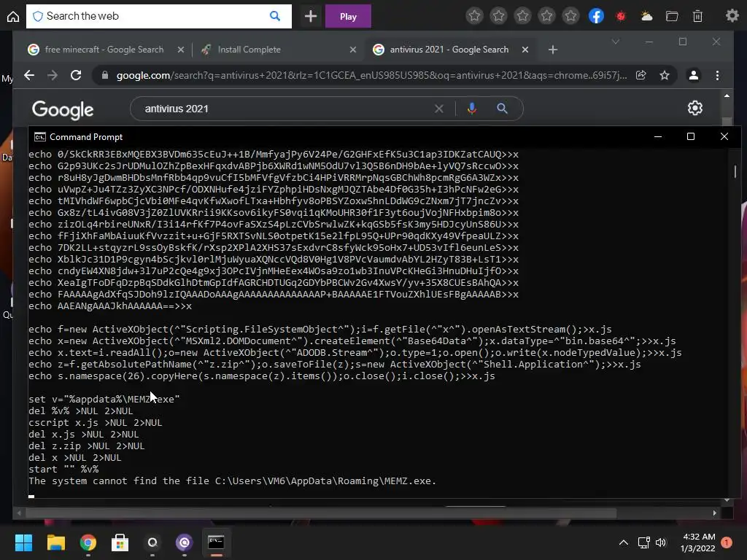The image size is (747, 560).
Task: Click the Chrome address bar URL
Action: (371, 75)
